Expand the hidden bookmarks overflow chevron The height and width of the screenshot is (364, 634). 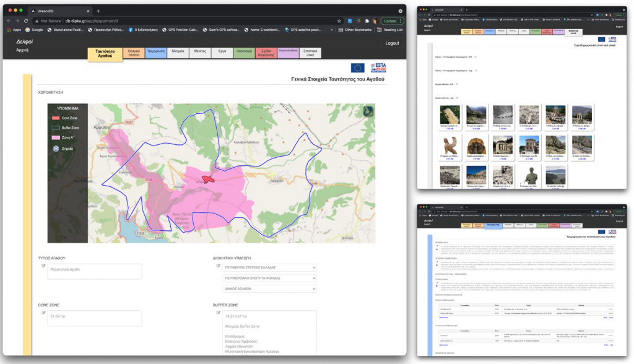point(332,30)
